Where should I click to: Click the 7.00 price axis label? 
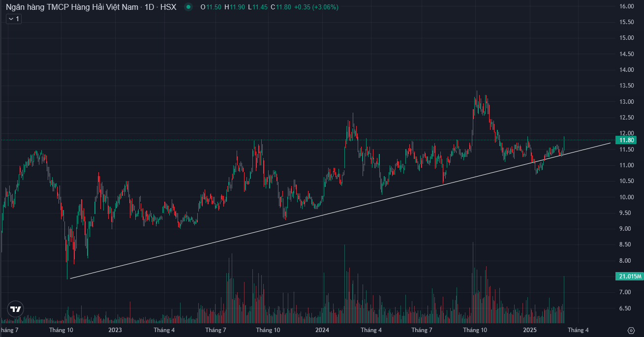pos(626,293)
